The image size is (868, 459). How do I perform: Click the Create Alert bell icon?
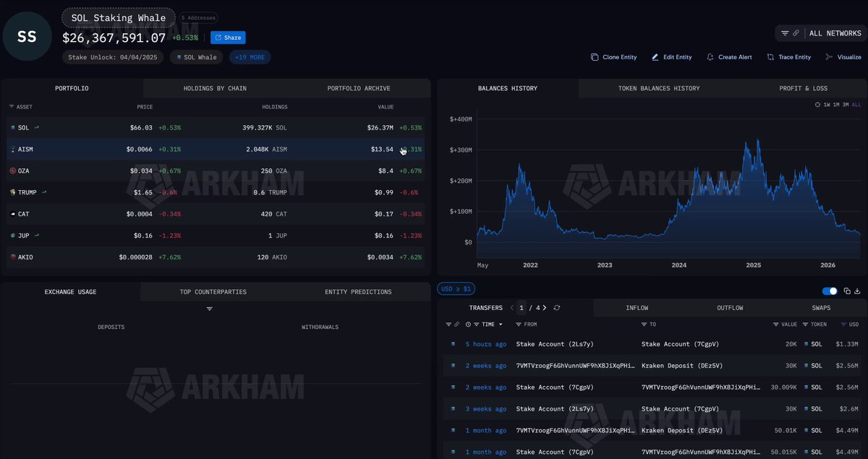[x=710, y=57]
